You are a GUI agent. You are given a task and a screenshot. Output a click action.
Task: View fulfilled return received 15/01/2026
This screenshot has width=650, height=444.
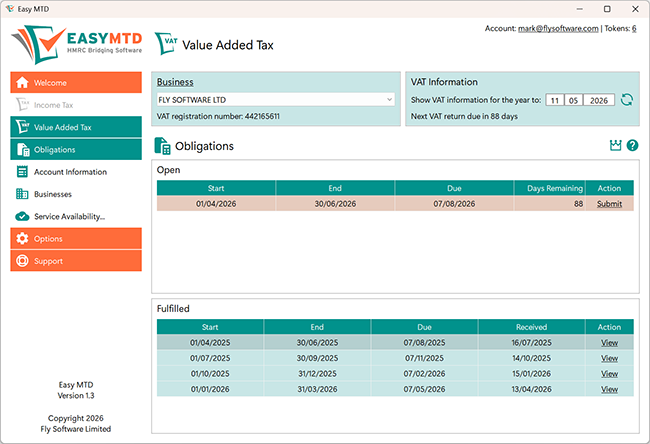(x=609, y=374)
